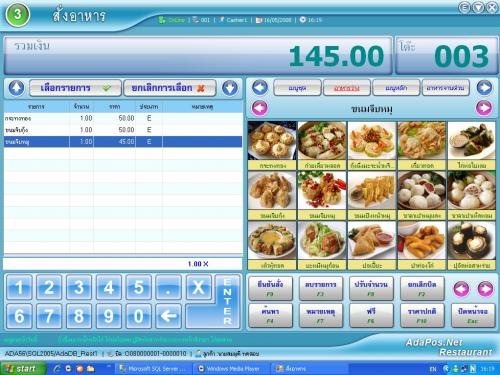Click pink right arrow above ปิดหน้าจอ button
500x375 pixels.
point(485,288)
